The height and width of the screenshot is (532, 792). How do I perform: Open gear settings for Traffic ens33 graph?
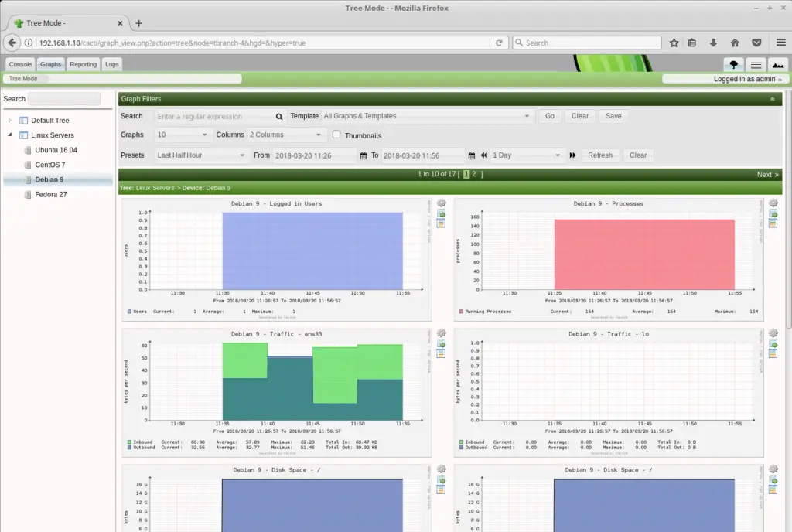tap(442, 333)
